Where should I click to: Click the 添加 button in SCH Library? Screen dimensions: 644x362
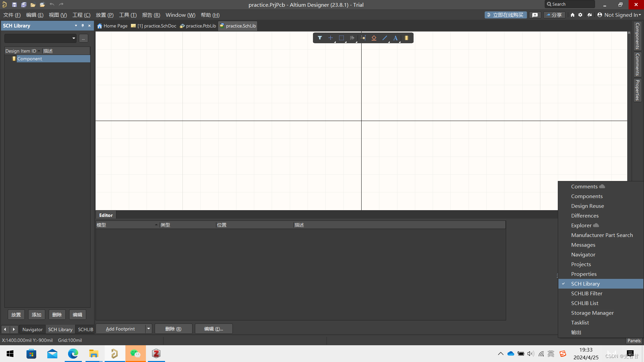(x=36, y=315)
